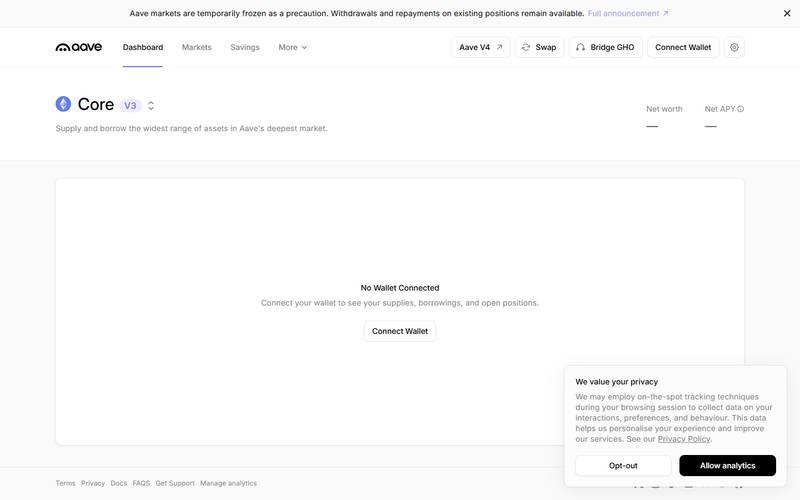Click the Net APY info icon
The width and height of the screenshot is (800, 500).
click(x=740, y=109)
